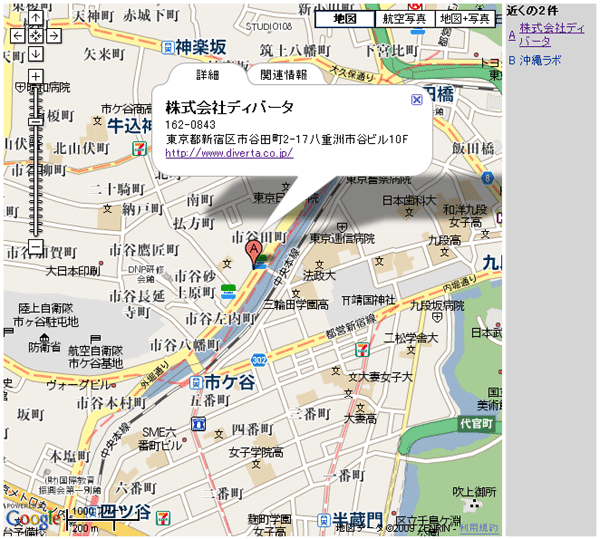Click the 半蔵門 station icon
Image resolution: width=600 pixels, height=539 pixels.
324,520
